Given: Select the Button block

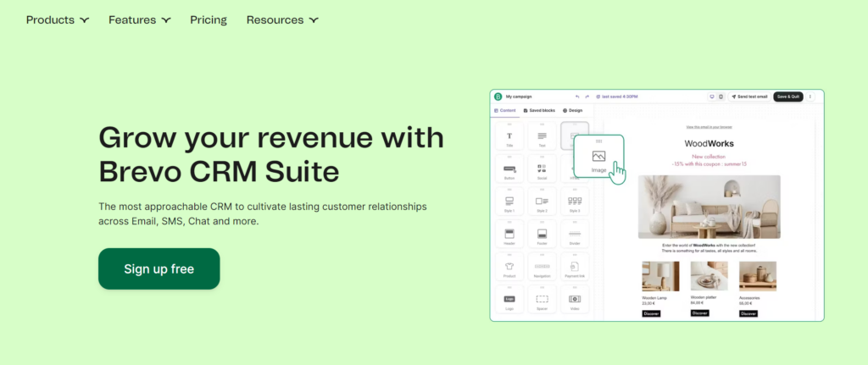Looking at the screenshot, I should pyautogui.click(x=509, y=170).
